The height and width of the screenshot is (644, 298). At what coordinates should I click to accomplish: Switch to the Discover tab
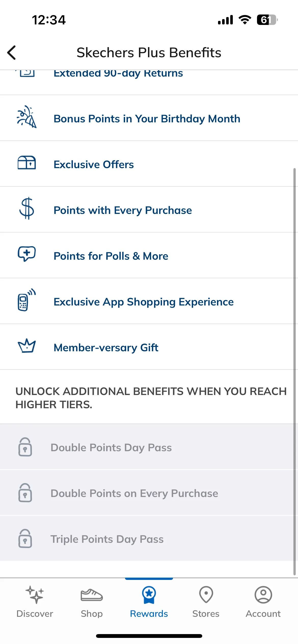[x=35, y=602]
